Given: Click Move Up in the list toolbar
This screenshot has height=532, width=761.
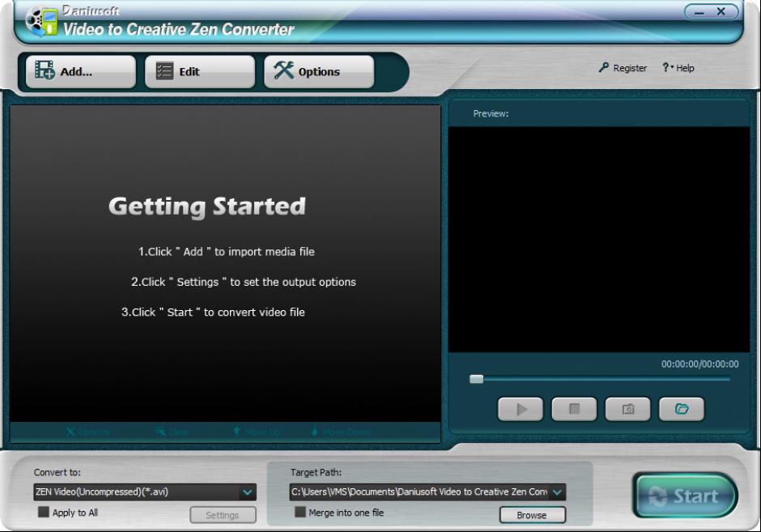Looking at the screenshot, I should click(x=257, y=432).
